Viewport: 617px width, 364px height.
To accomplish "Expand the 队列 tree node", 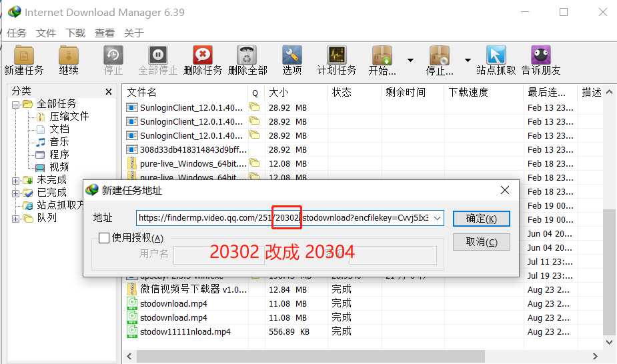I will point(15,219).
